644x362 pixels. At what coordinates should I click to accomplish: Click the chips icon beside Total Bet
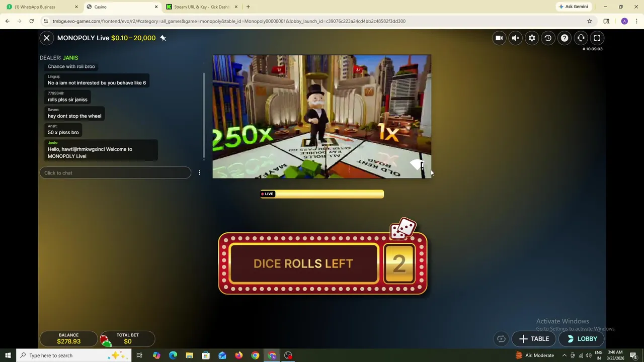106,341
